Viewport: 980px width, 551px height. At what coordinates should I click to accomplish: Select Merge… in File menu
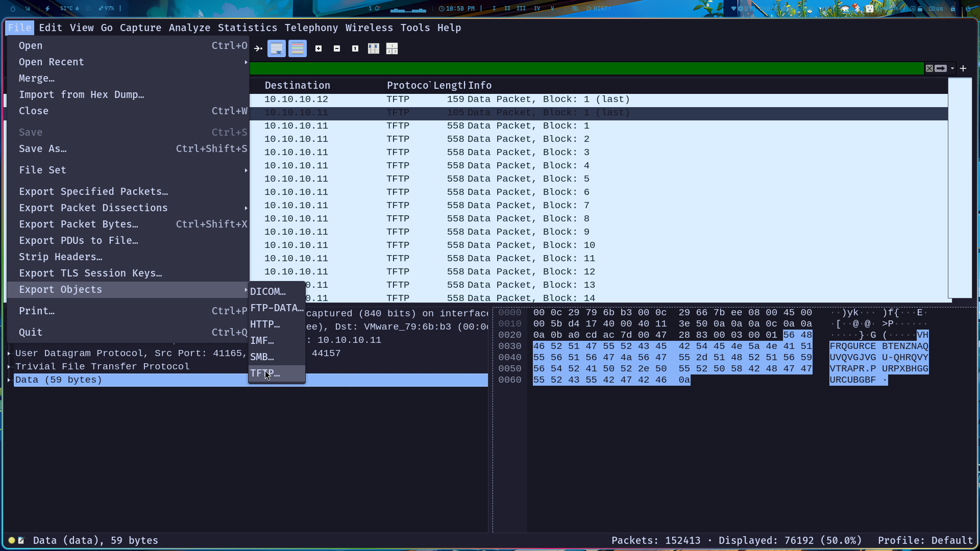coord(128,78)
